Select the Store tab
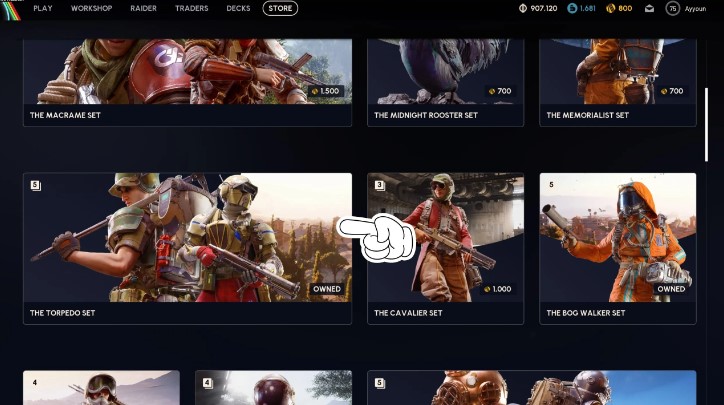 [280, 8]
